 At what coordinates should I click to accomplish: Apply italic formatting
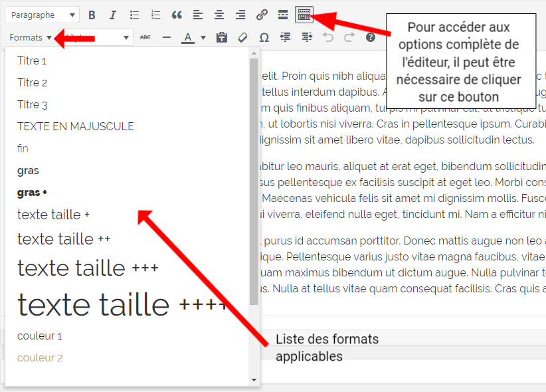click(112, 15)
